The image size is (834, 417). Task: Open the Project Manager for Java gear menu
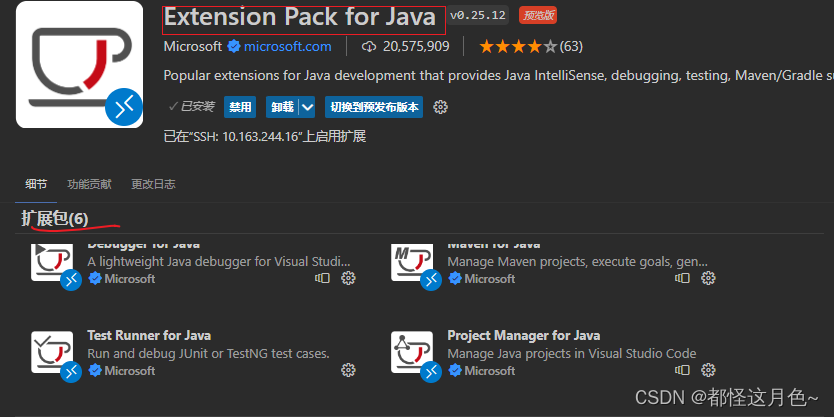tap(708, 370)
